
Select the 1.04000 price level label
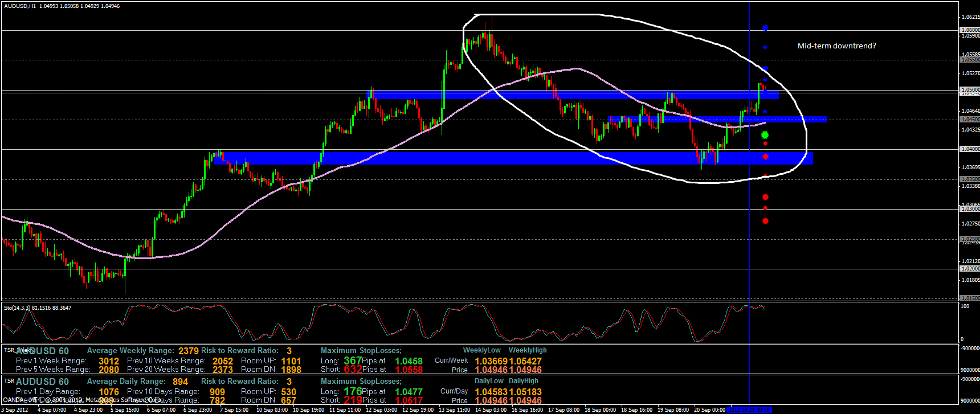970,149
